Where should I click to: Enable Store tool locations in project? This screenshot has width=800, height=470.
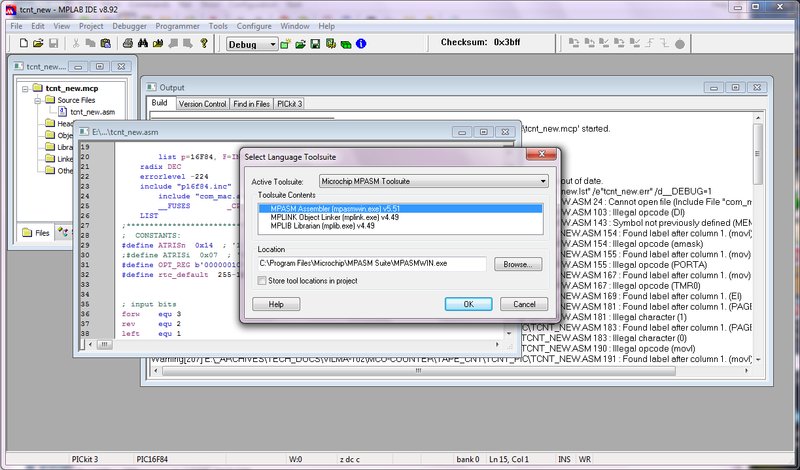coord(262,281)
